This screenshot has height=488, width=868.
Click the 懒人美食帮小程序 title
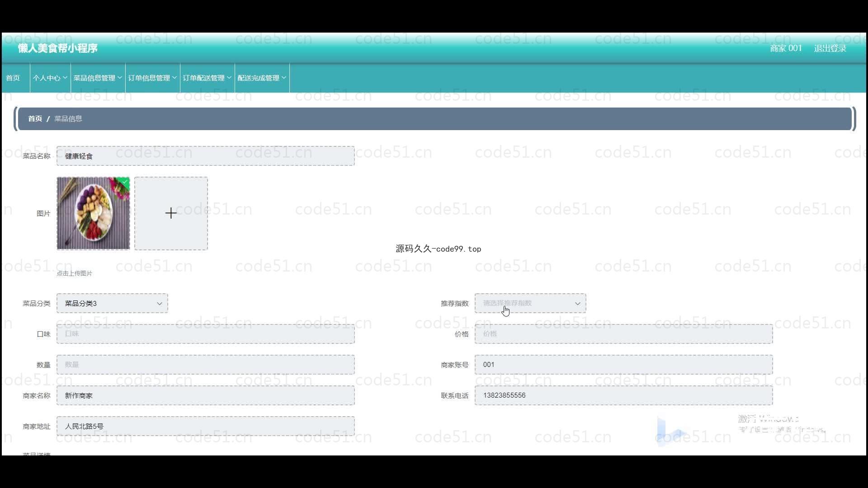point(58,48)
